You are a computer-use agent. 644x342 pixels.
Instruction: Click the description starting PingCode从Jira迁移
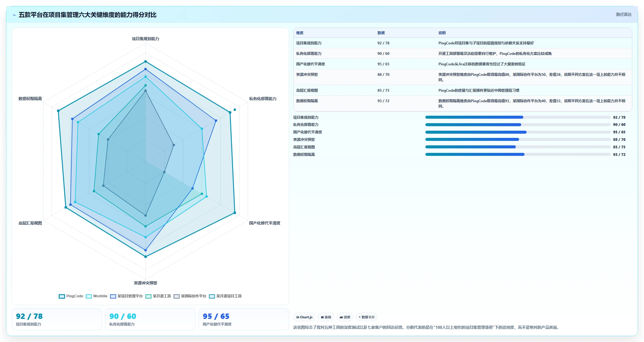482,64
